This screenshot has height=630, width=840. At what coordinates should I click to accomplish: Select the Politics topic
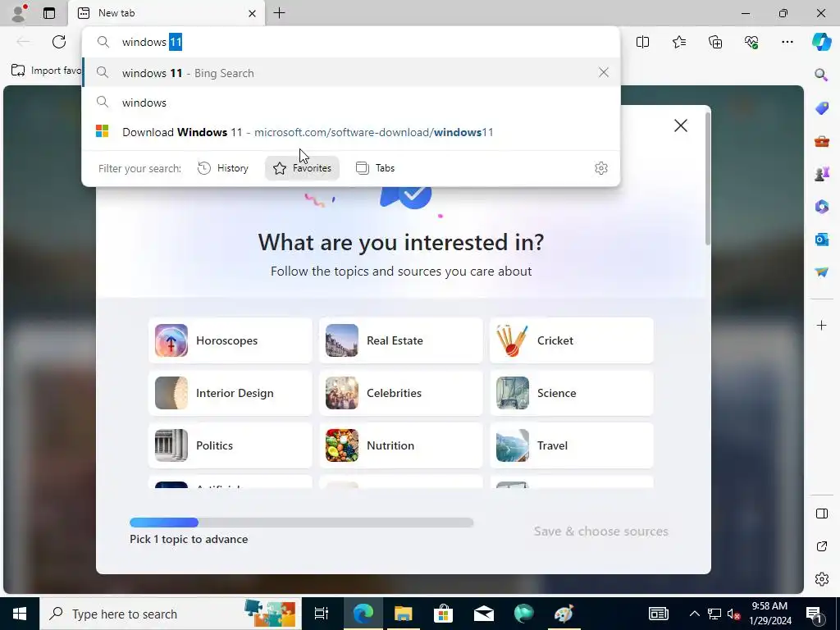[x=231, y=445]
